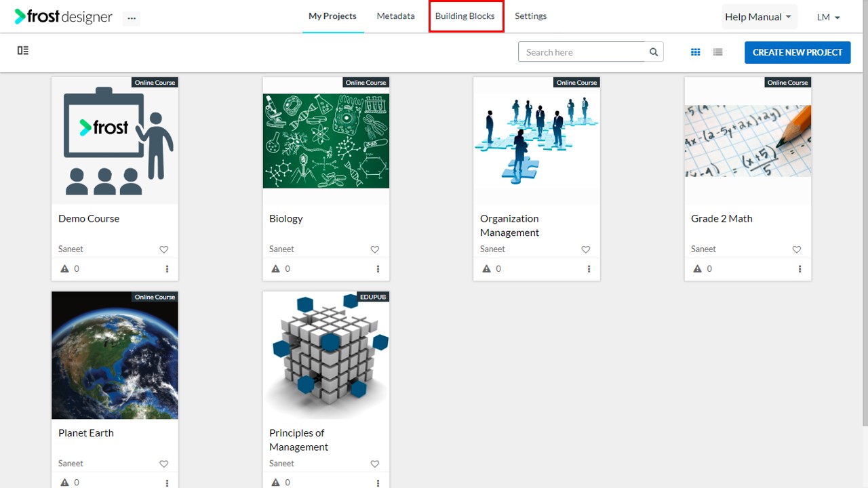This screenshot has height=488, width=868.
Task: Click the Organization Management title
Action: (x=510, y=226)
